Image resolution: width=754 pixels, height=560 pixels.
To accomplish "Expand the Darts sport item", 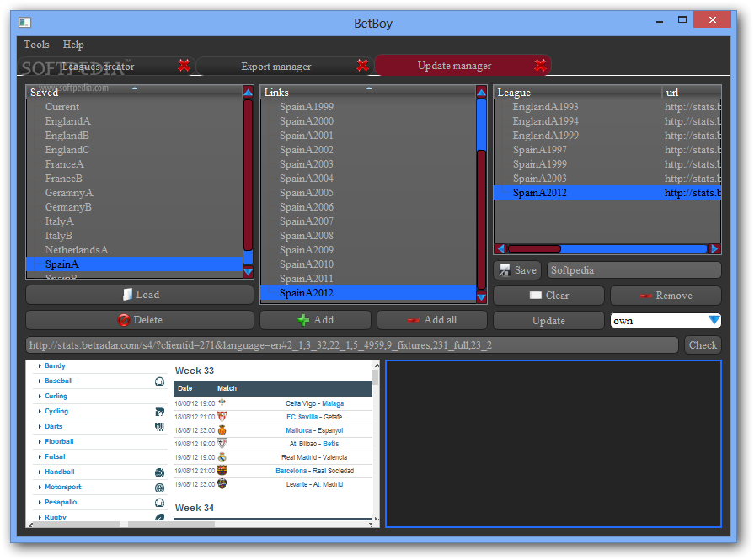I will 40,426.
